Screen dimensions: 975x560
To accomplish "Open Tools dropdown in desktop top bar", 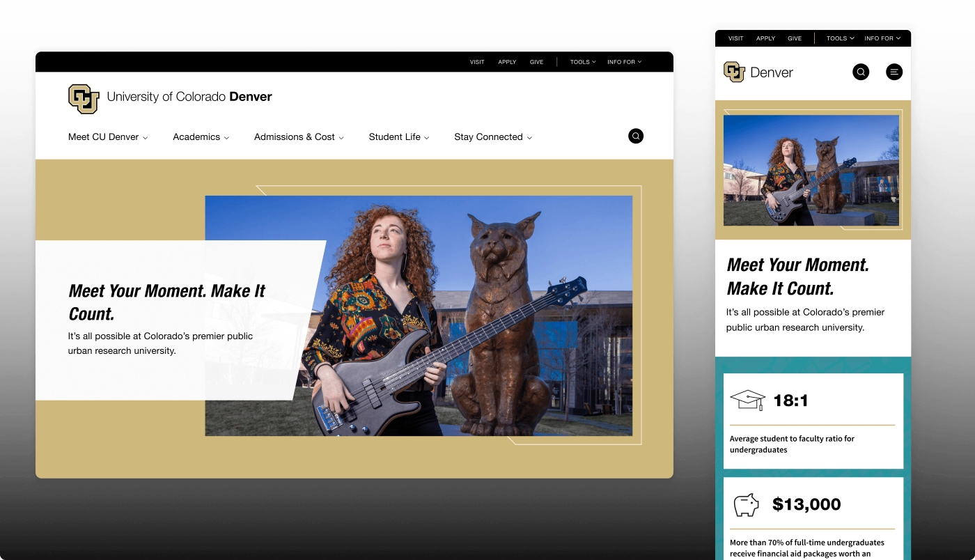I will click(x=583, y=62).
